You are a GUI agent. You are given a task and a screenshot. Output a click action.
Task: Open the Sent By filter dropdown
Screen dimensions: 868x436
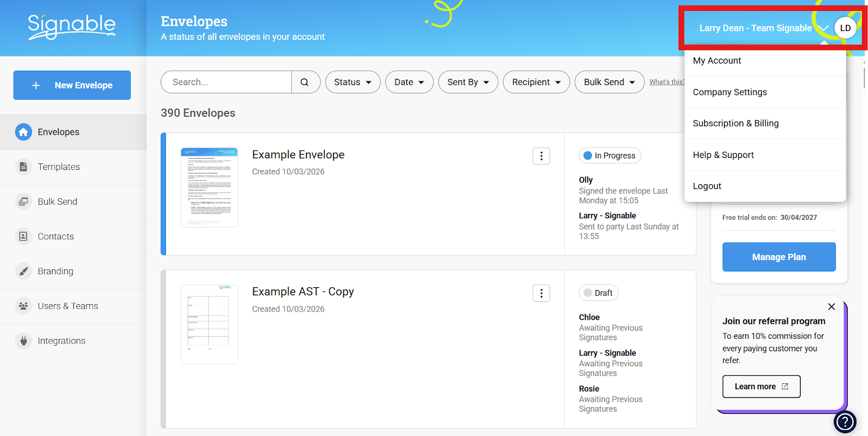(x=468, y=82)
